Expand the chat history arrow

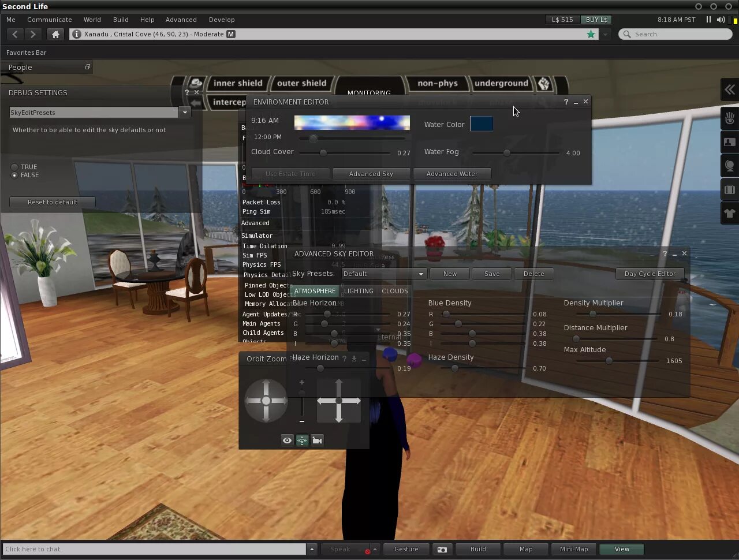click(312, 549)
